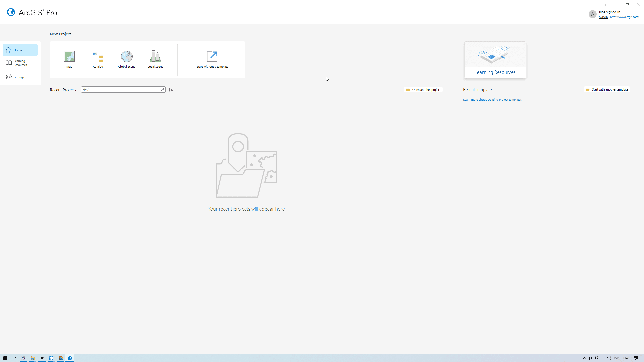Open the Learning Resources card
Screen dimensions: 644x362
495,60
